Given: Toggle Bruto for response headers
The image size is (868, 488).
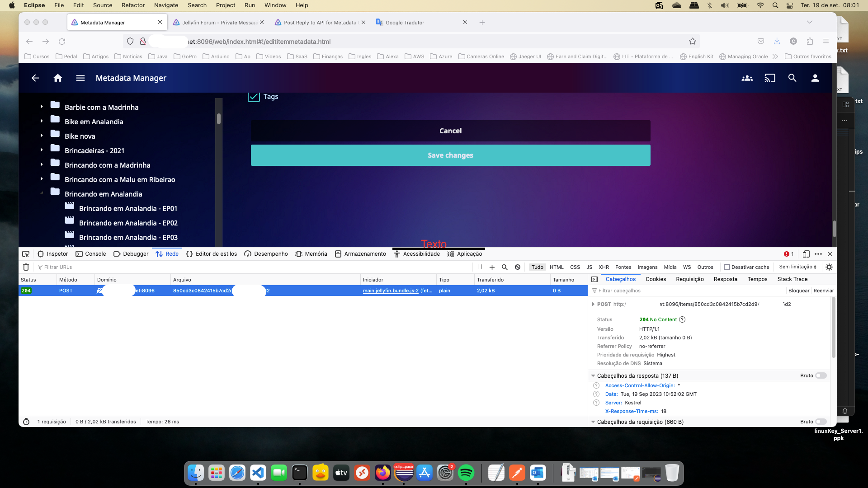Looking at the screenshot, I should pyautogui.click(x=821, y=375).
